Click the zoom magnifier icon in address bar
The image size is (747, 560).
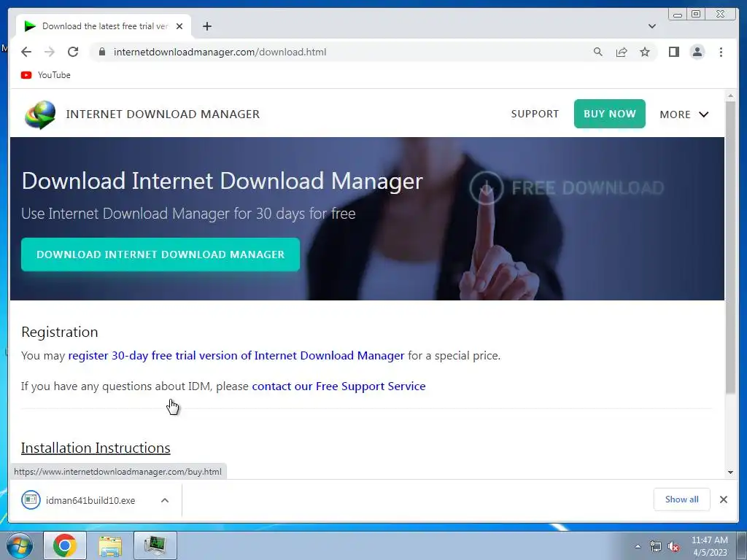[598, 52]
